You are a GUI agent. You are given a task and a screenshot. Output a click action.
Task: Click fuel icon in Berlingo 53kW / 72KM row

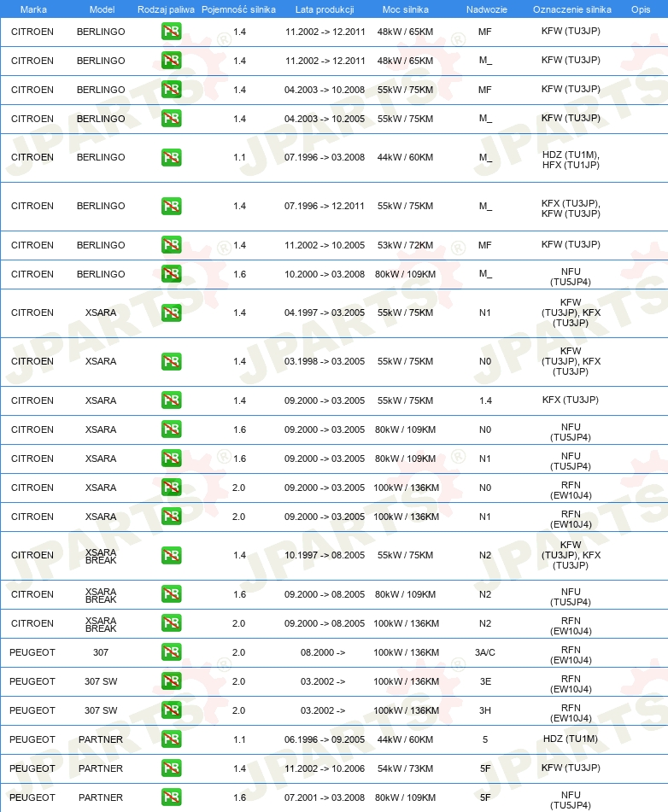coord(172,245)
